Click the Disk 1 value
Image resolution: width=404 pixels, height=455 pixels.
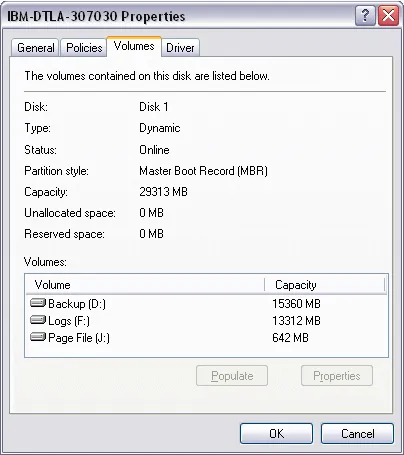pos(154,107)
